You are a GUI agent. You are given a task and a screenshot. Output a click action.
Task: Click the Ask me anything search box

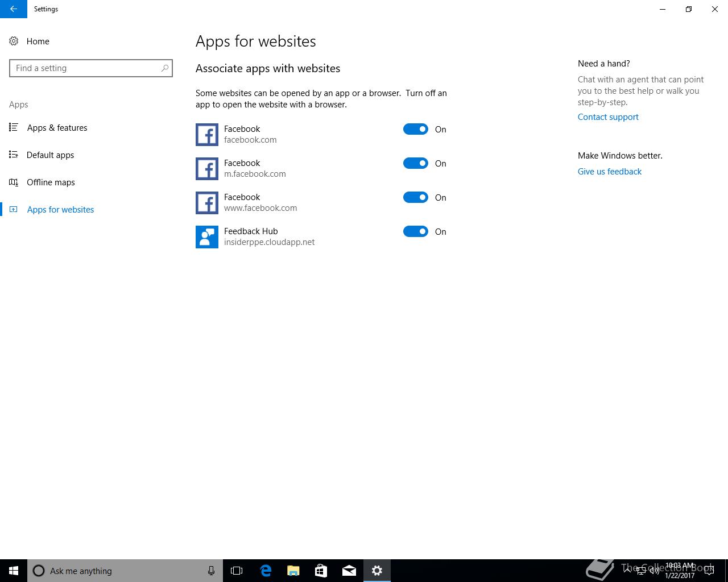click(x=125, y=571)
